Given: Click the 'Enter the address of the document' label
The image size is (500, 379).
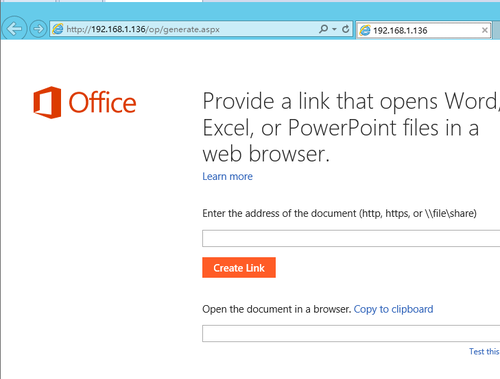Looking at the screenshot, I should coord(339,213).
